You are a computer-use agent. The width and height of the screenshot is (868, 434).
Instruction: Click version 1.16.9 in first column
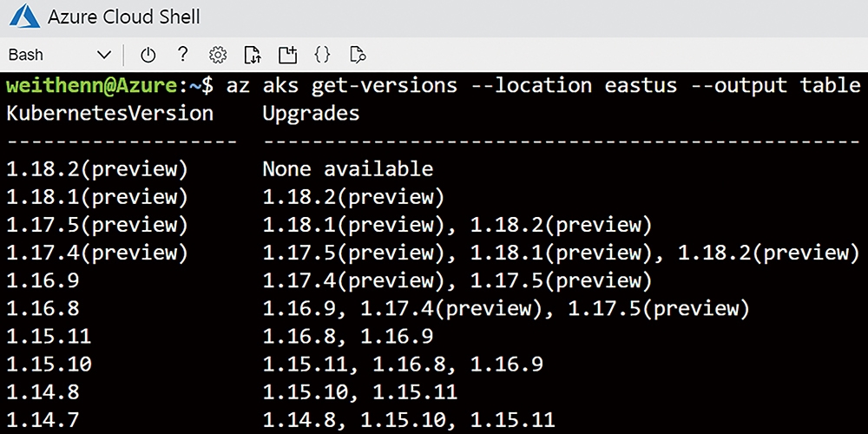[x=43, y=280]
